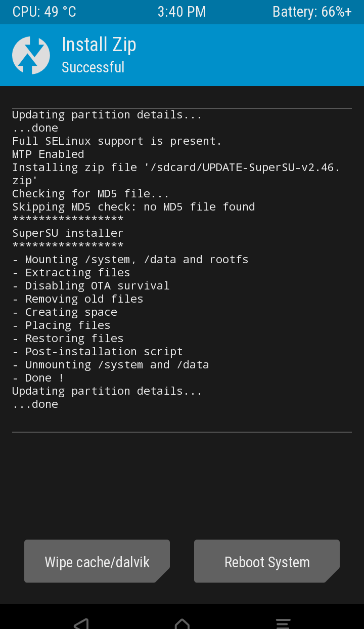Tap the TWRP logo icon
The width and height of the screenshot is (364, 629).
(x=31, y=55)
